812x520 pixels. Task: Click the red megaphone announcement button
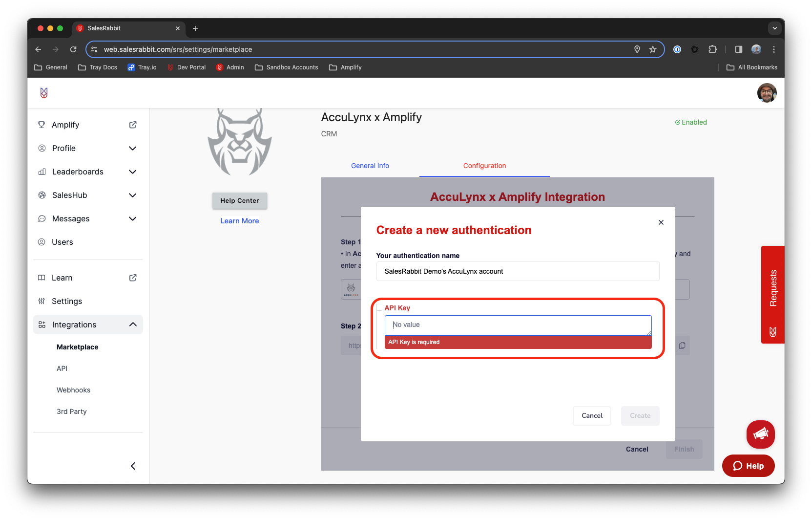761,434
